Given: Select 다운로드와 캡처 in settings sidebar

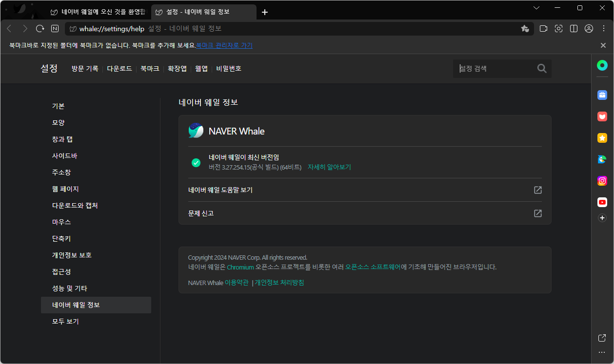Looking at the screenshot, I should pyautogui.click(x=96, y=206).
